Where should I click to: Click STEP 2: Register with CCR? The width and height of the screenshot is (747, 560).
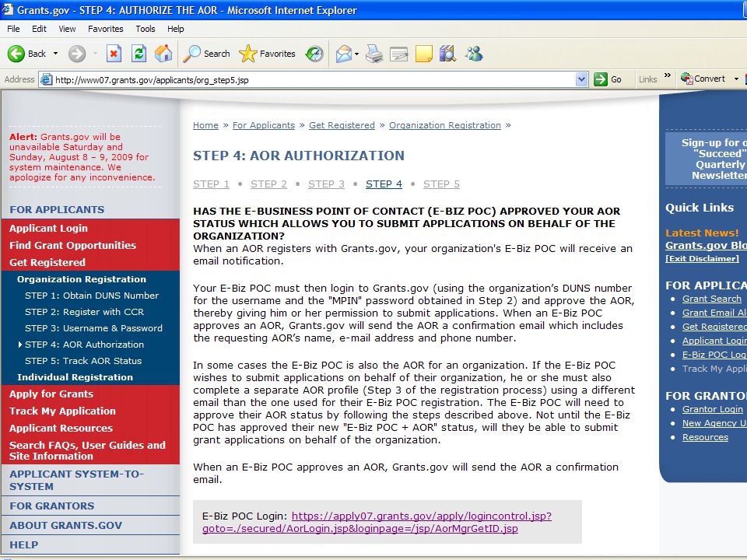click(84, 312)
